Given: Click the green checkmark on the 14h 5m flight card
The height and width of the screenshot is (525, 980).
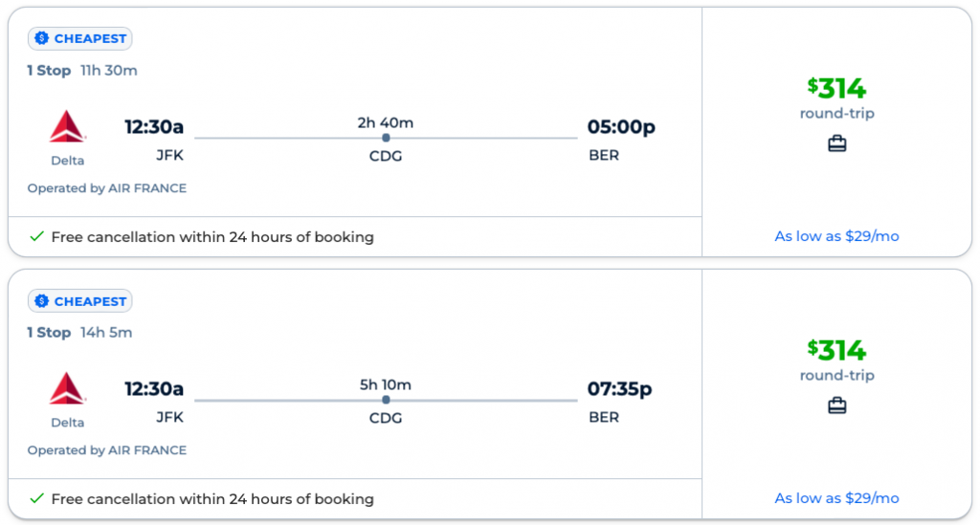Looking at the screenshot, I should 36,499.
